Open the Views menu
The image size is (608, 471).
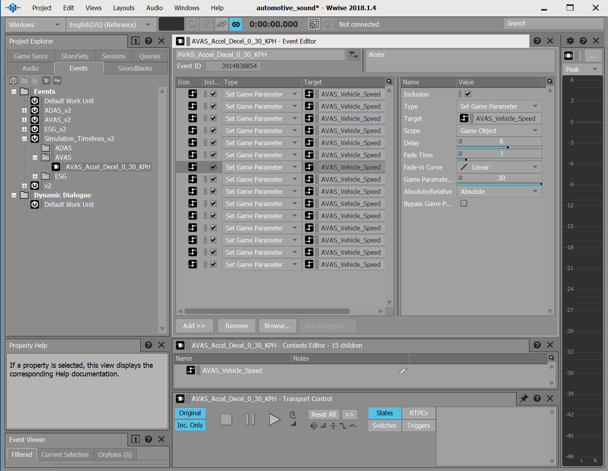(93, 8)
